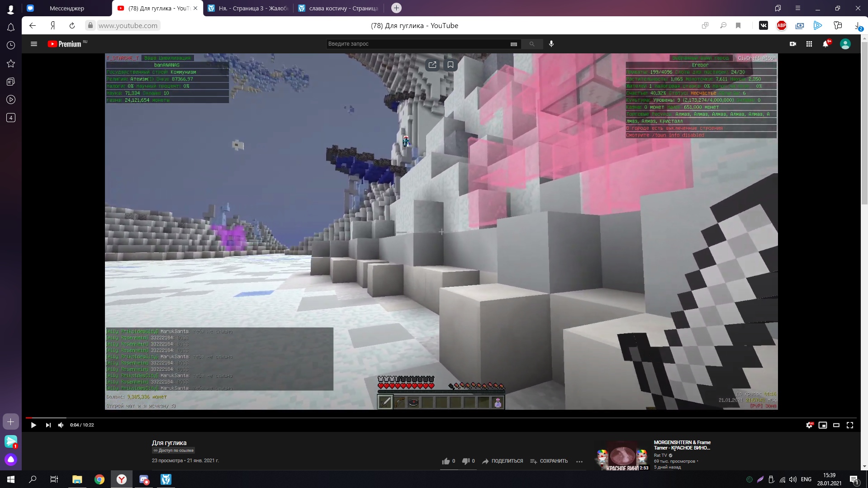
Task: Click the www.youtube.com address field
Action: pos(128,26)
